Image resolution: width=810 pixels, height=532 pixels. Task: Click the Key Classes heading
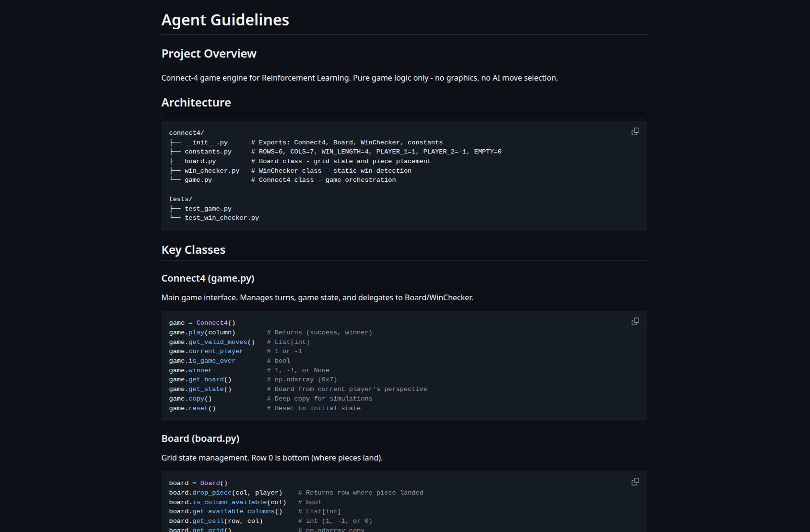[193, 250]
